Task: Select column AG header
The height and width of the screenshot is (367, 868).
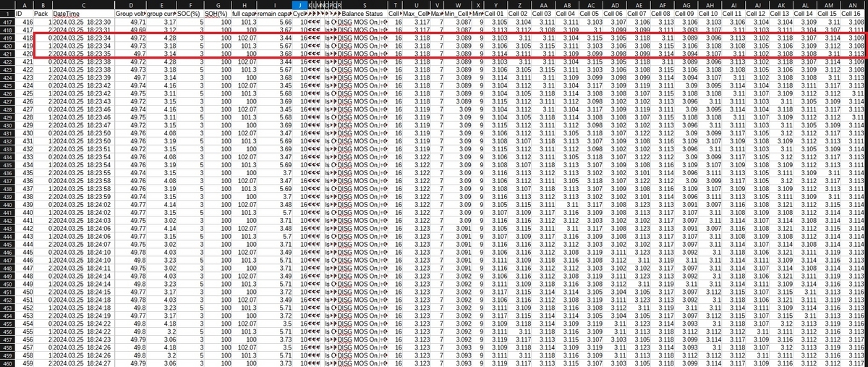Action: coord(686,5)
